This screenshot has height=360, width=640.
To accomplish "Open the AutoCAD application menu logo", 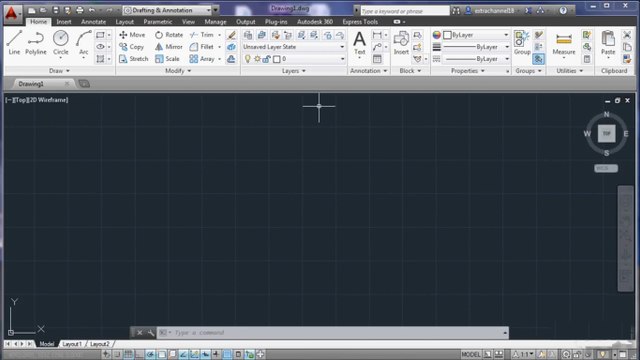I will 11,13.
